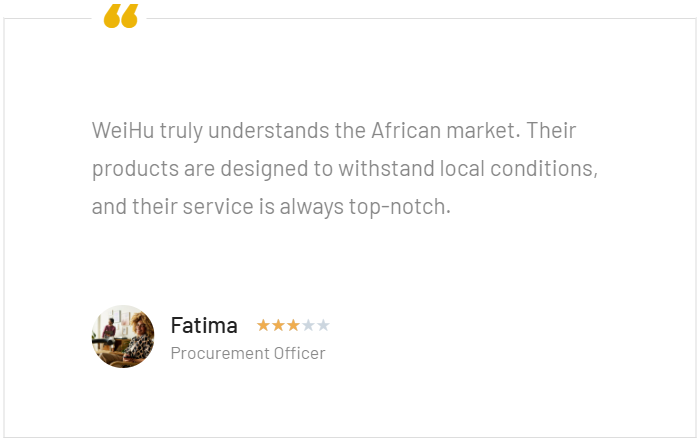Click the word truly

coord(178,131)
